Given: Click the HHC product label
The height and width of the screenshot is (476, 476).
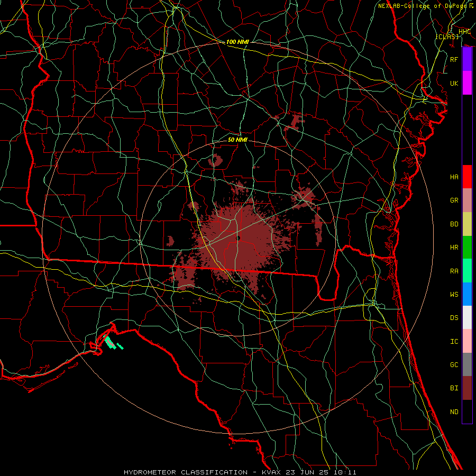Looking at the screenshot, I should tap(464, 32).
